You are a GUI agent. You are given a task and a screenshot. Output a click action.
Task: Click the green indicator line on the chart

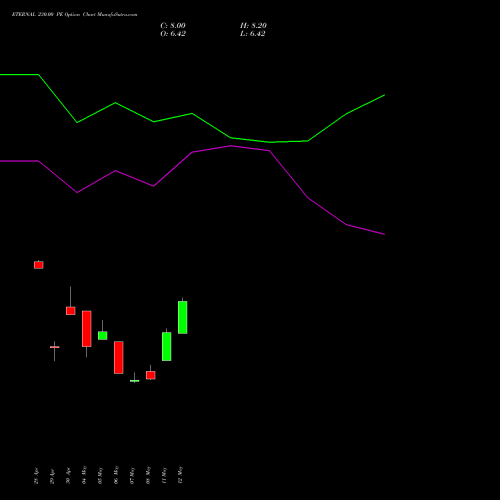click(192, 114)
